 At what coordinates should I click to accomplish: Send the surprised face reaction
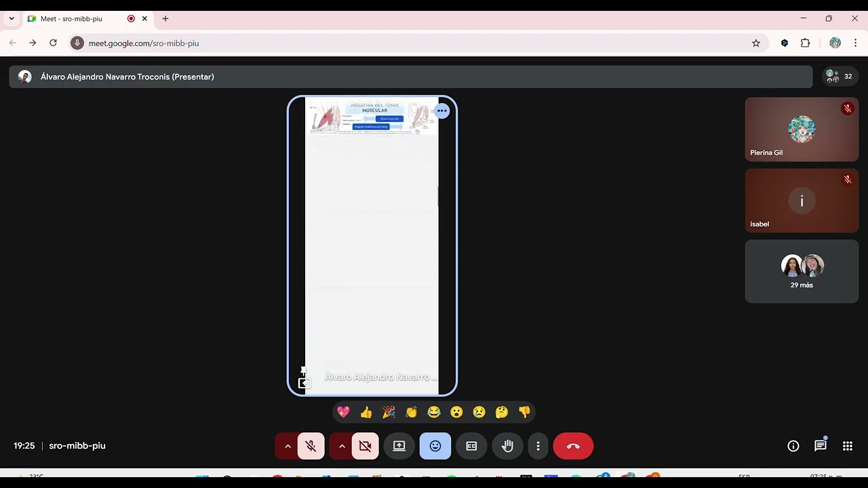pos(456,412)
